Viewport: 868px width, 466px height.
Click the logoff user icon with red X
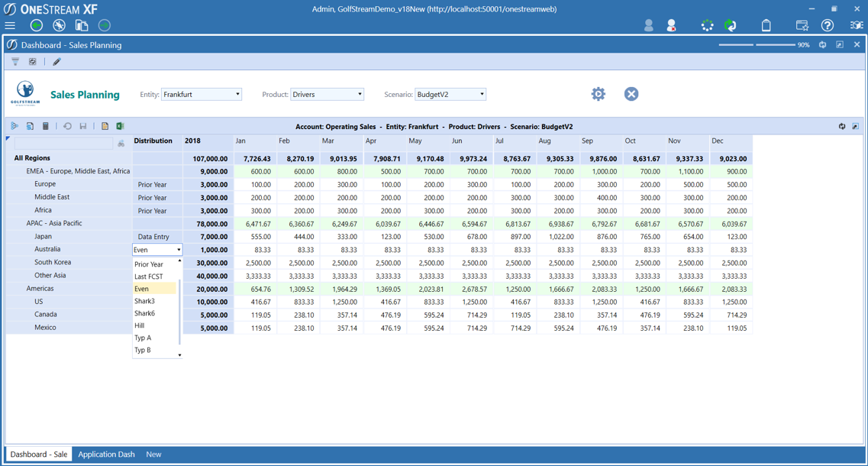pos(671,25)
